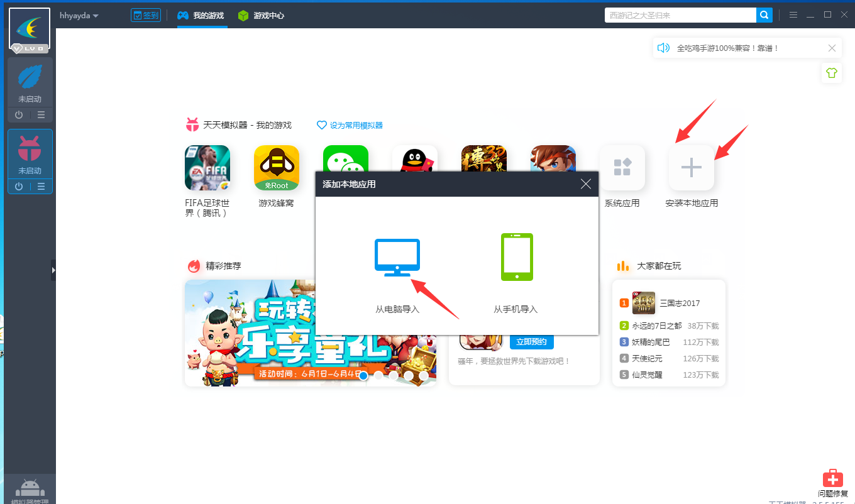Click the 天天模拟器 pink logo icon

192,124
